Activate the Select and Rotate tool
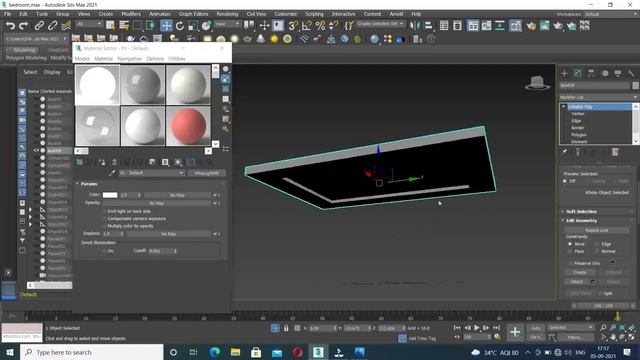The width and height of the screenshot is (640, 360). point(180,26)
